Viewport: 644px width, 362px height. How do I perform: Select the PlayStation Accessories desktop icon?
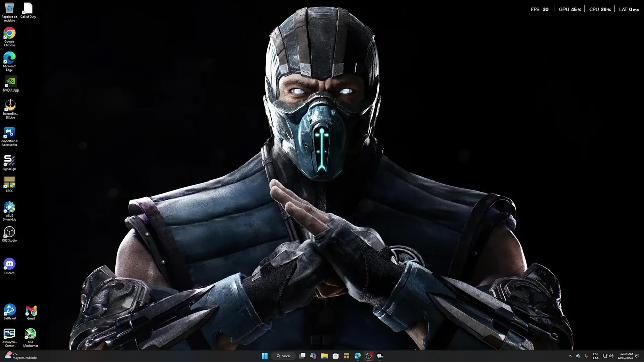(x=9, y=136)
